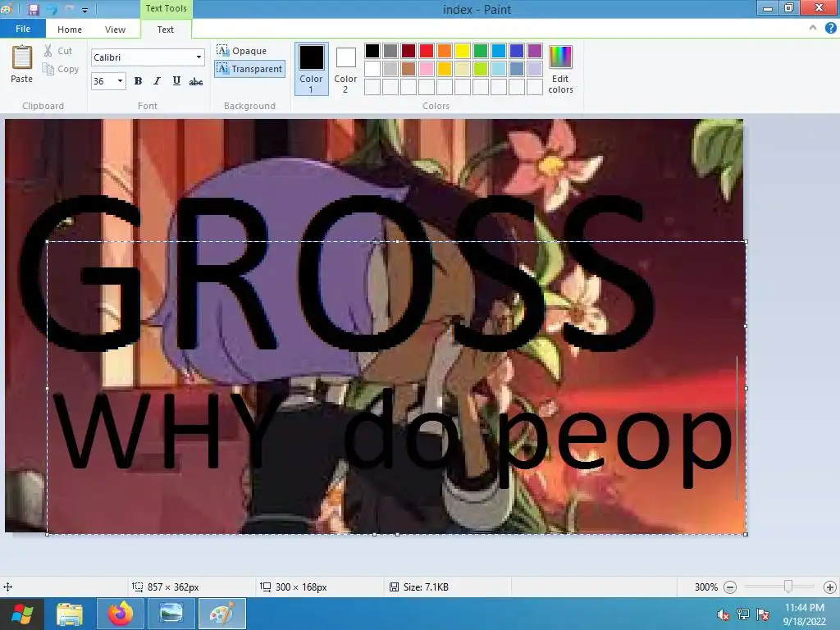Open Firefox from the taskbar
The height and width of the screenshot is (630, 840).
[121, 614]
